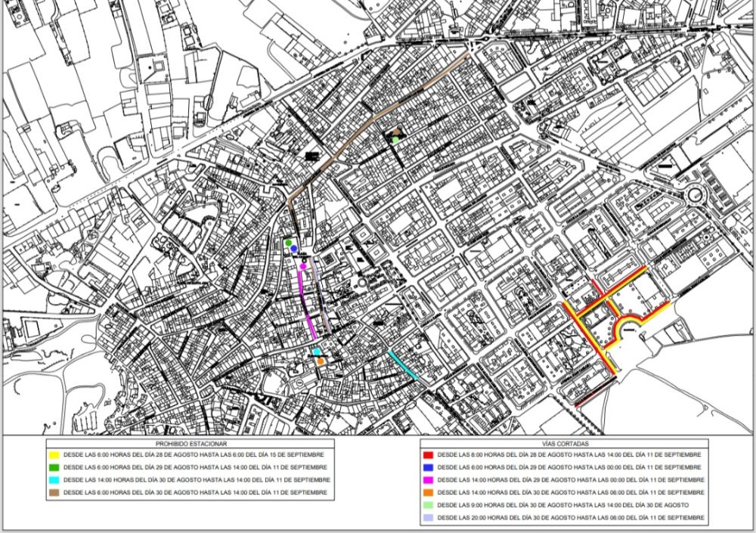
Task: Pick the lavender swatch in Vías Cortadas legend
Action: point(429,518)
